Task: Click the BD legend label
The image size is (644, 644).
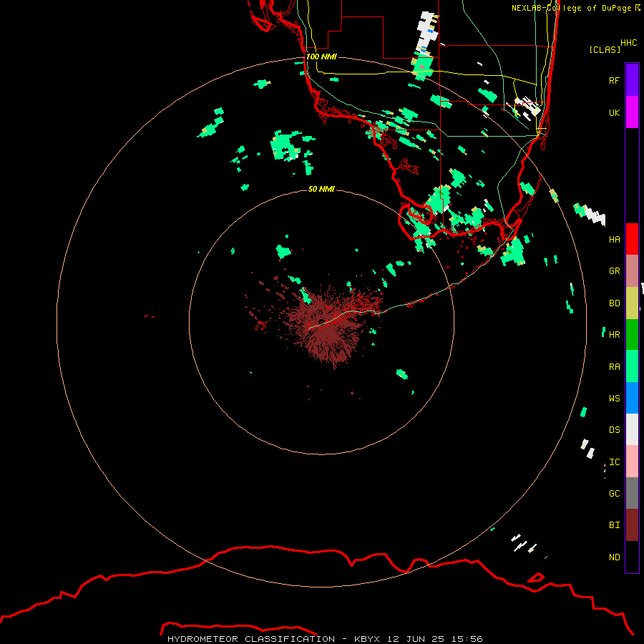Action: coord(614,303)
